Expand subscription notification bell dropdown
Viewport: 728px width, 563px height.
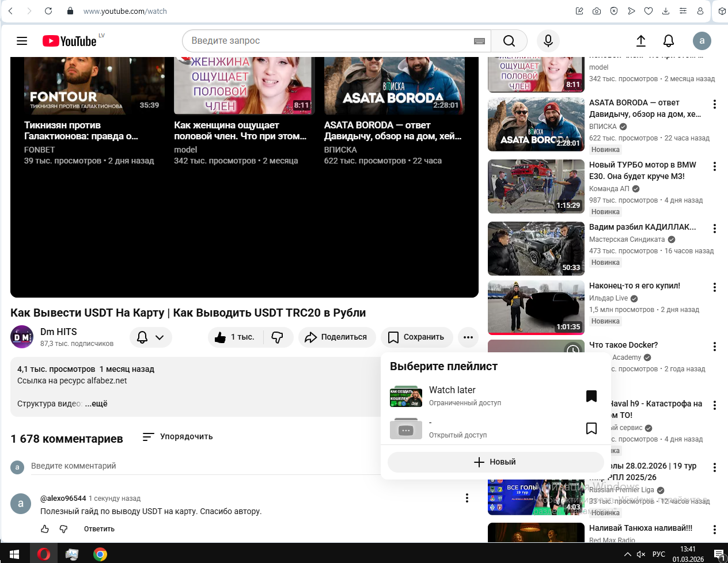tap(151, 337)
